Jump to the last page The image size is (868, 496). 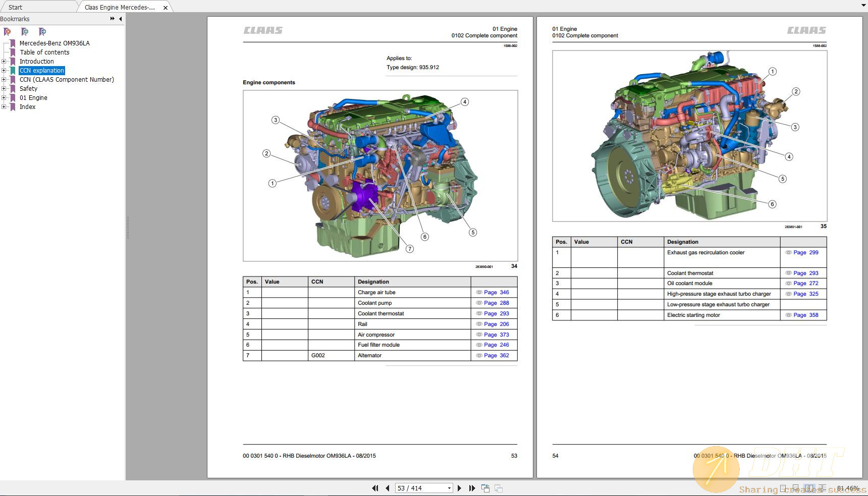472,488
